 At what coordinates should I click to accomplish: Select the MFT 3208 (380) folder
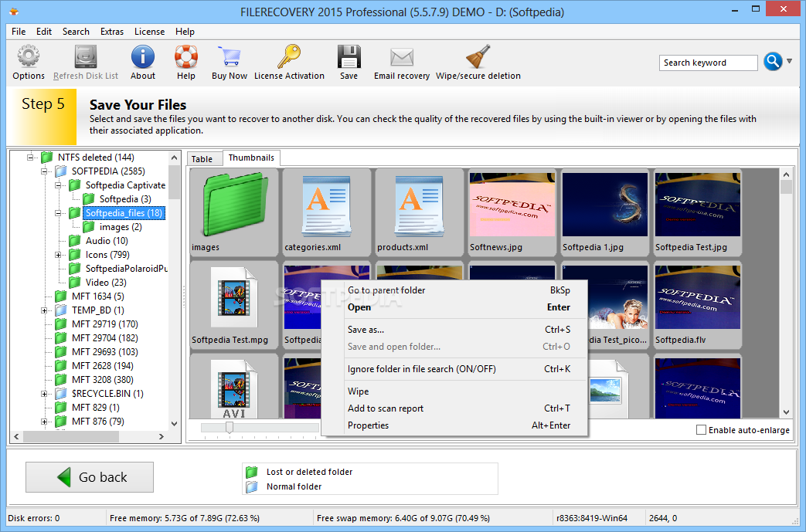pyautogui.click(x=102, y=379)
